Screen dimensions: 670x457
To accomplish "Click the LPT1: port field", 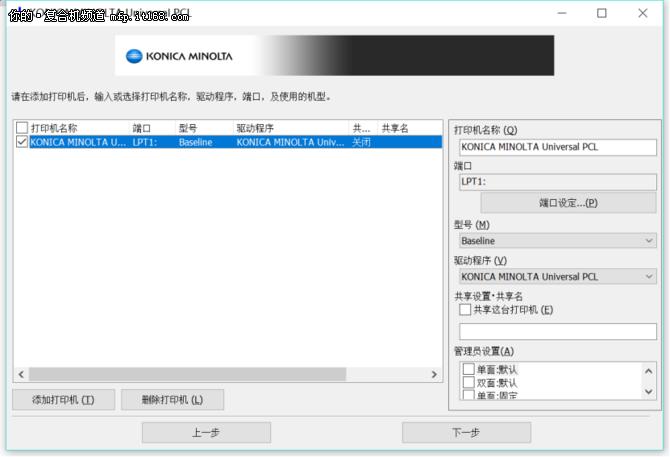I will (558, 182).
